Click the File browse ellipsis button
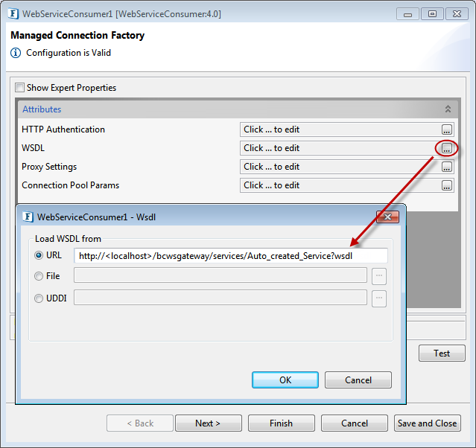 pos(379,276)
